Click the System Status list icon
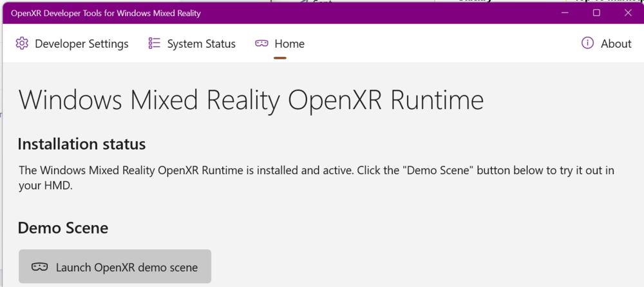Screen dimensions: 644x287 [x=155, y=43]
